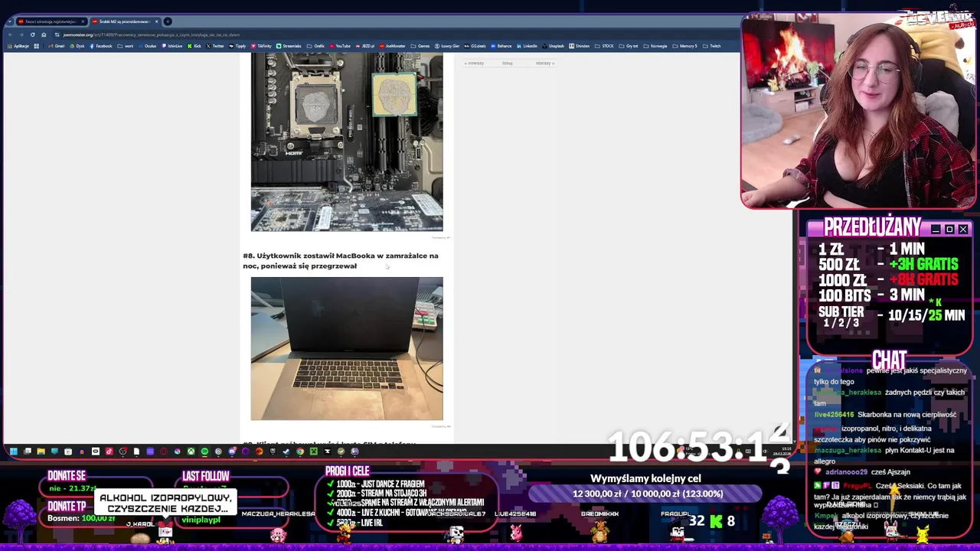Open the Łowcy Gier bookmark
The image size is (980, 551).
[447, 46]
